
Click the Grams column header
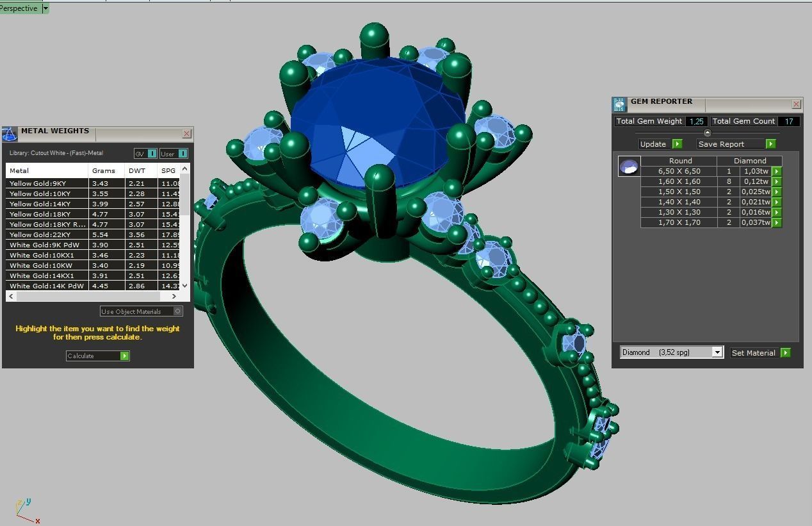tap(106, 170)
